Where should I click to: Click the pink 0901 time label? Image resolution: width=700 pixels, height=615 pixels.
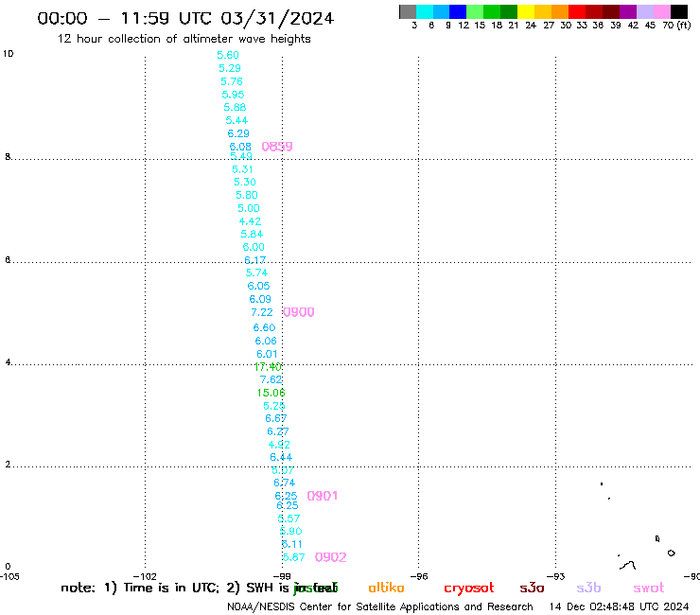[x=323, y=496]
